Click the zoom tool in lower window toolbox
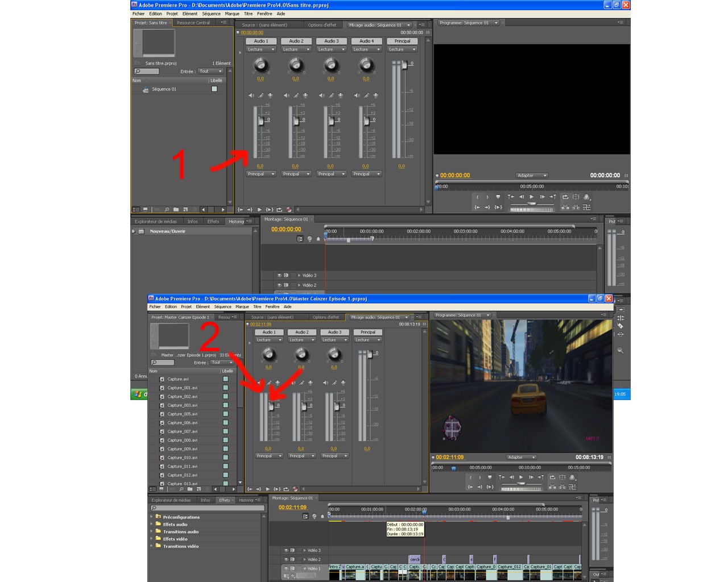The image size is (728, 582). 621,351
